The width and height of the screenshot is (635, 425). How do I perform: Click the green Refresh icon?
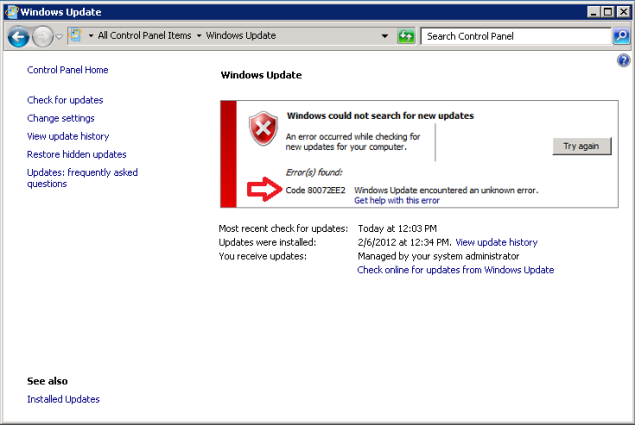(406, 36)
